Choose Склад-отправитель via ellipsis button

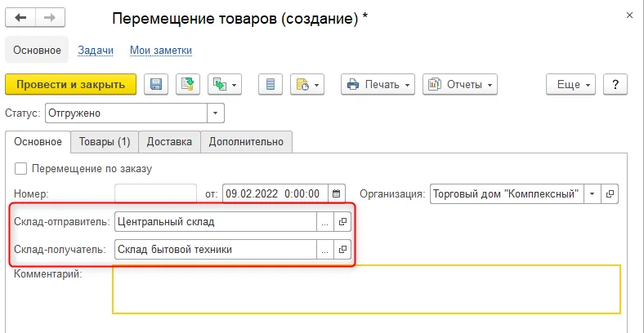[x=325, y=222]
